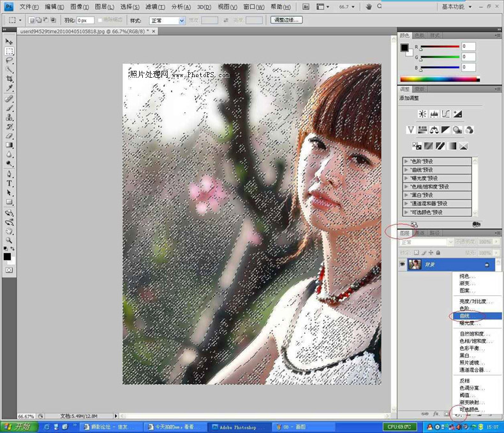Toggle lock transparent pixels in Layers panel
This screenshot has width=504, height=433.
pos(417,253)
